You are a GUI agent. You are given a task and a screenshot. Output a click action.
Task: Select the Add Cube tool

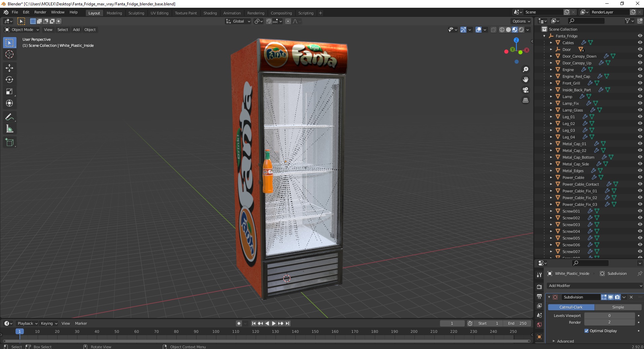click(9, 142)
